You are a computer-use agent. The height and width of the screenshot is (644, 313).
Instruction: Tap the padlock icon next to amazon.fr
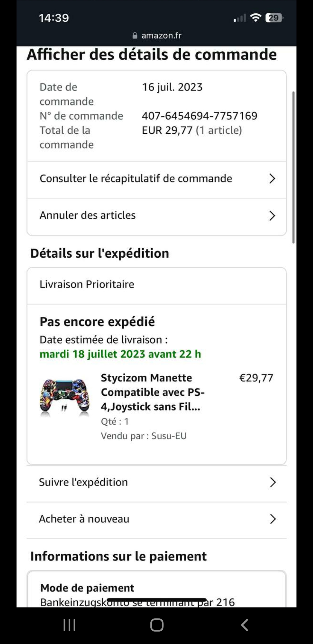(x=135, y=35)
